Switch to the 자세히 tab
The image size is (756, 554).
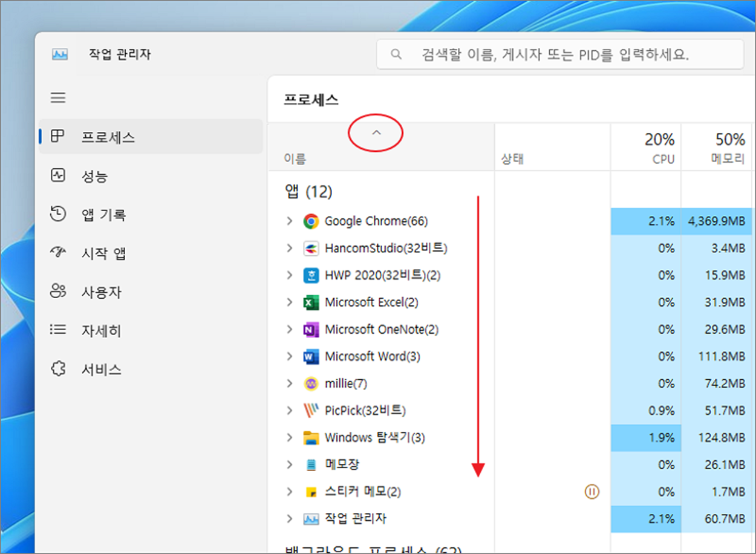[x=151, y=330]
